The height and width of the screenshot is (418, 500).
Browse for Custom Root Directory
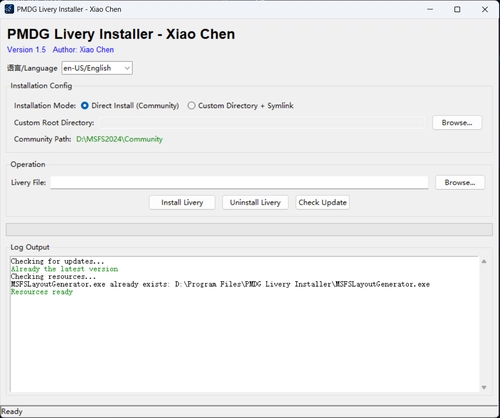(457, 123)
